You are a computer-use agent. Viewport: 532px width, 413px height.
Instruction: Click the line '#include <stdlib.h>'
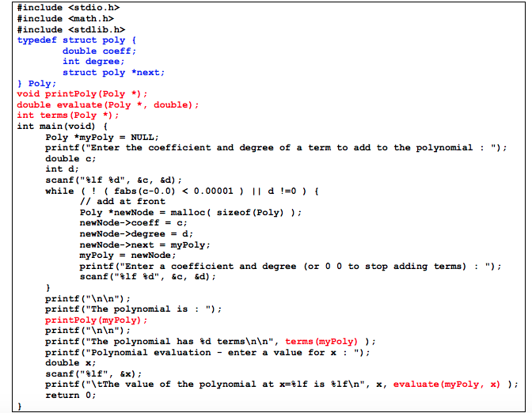click(71, 29)
